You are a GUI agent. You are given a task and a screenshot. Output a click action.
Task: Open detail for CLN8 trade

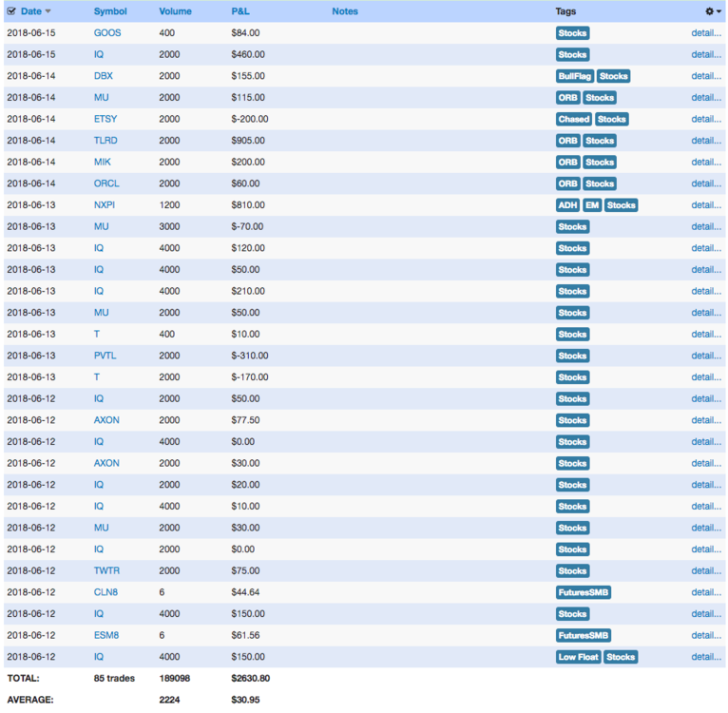[706, 592]
